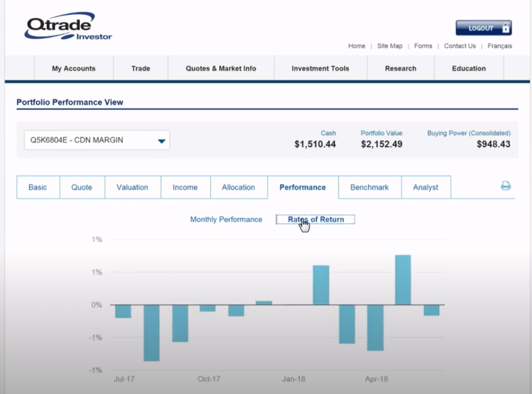Open the Benchmark tab
The image size is (532, 394).
point(369,187)
